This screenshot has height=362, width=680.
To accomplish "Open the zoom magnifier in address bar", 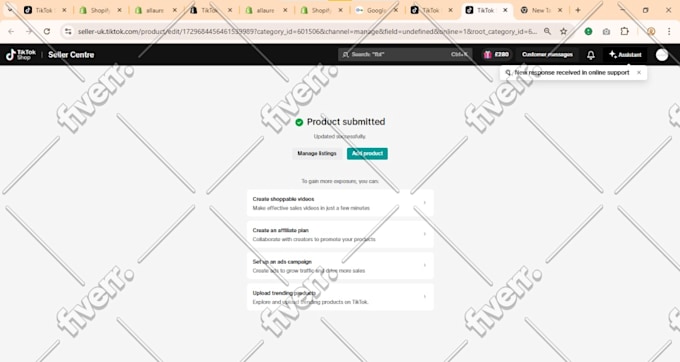I will pyautogui.click(x=547, y=31).
